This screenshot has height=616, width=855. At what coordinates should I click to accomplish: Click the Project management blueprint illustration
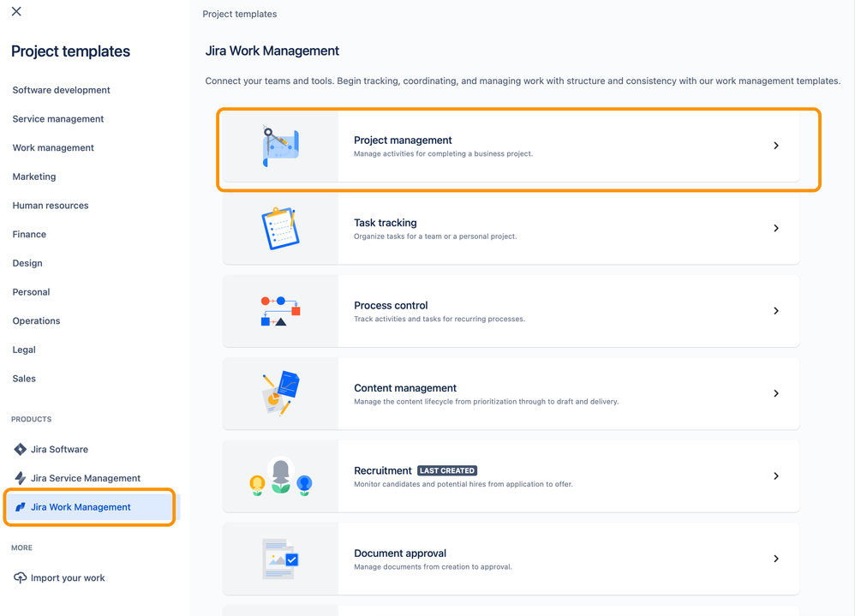tap(280, 147)
